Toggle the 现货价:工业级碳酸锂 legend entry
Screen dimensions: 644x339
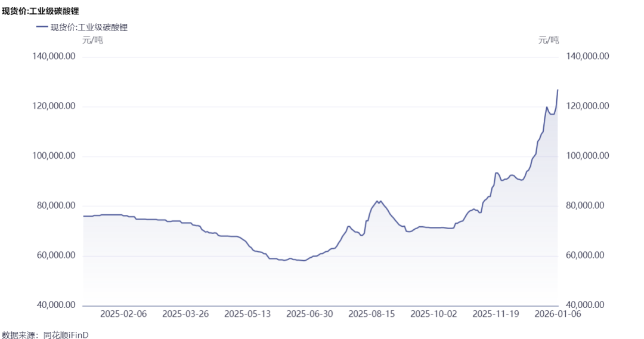(82, 27)
